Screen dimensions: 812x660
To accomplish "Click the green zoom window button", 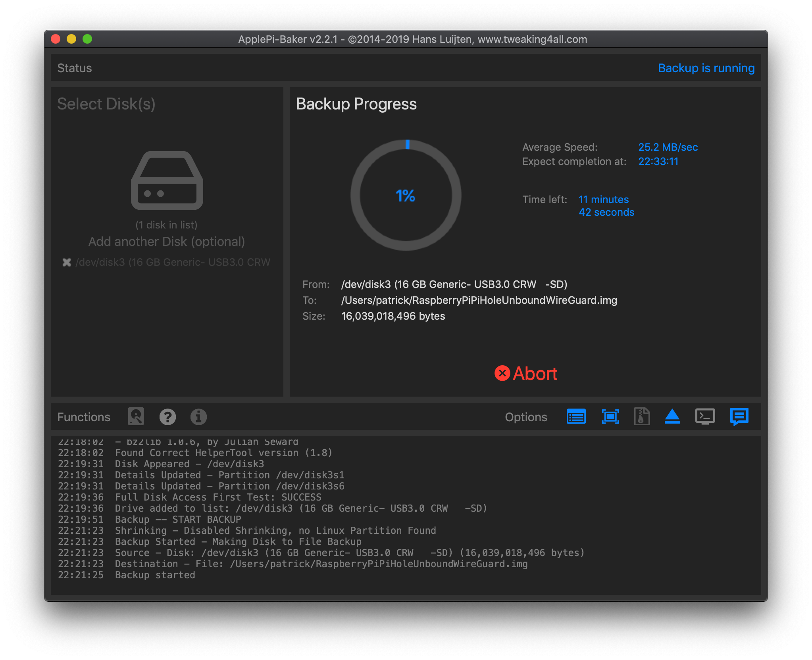I will click(x=87, y=39).
